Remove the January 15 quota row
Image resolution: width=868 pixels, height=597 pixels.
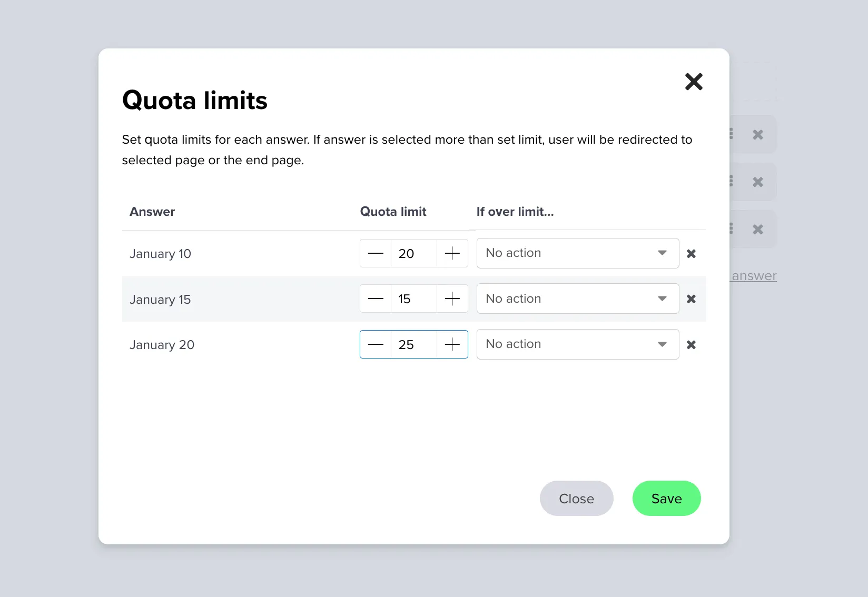692,299
